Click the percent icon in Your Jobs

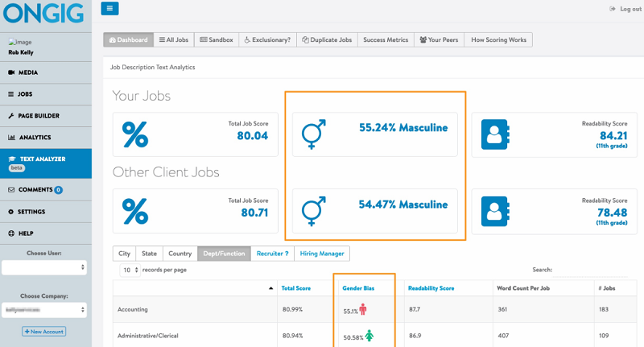(x=134, y=134)
